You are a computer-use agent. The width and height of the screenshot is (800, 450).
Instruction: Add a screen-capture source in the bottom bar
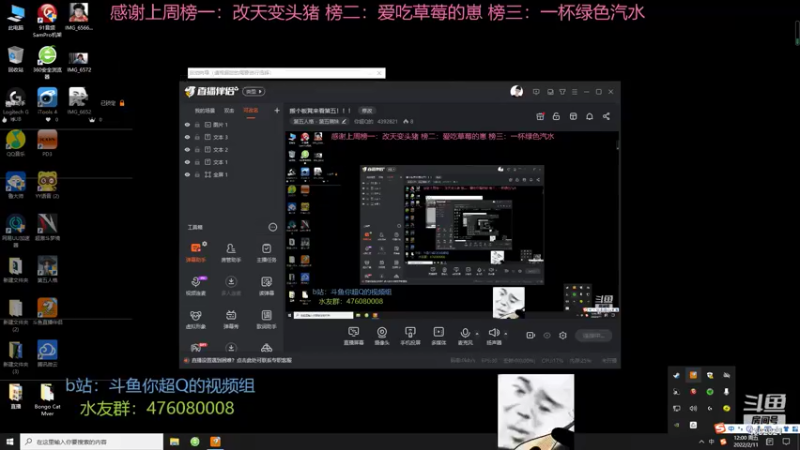coord(353,336)
